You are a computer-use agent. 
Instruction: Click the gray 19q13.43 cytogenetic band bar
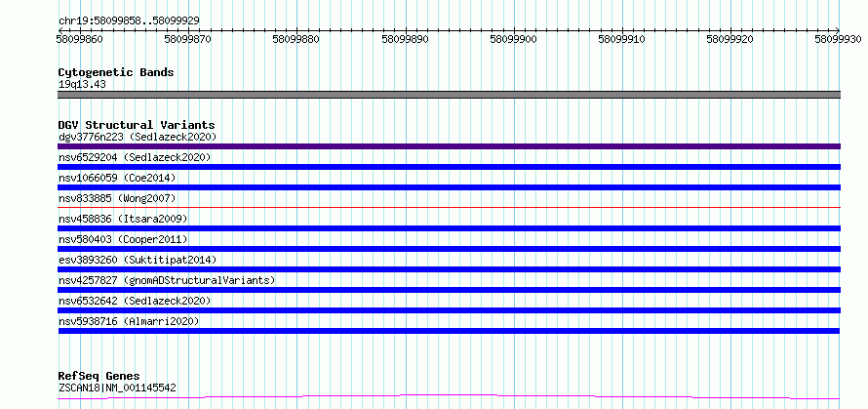pyautogui.click(x=449, y=95)
